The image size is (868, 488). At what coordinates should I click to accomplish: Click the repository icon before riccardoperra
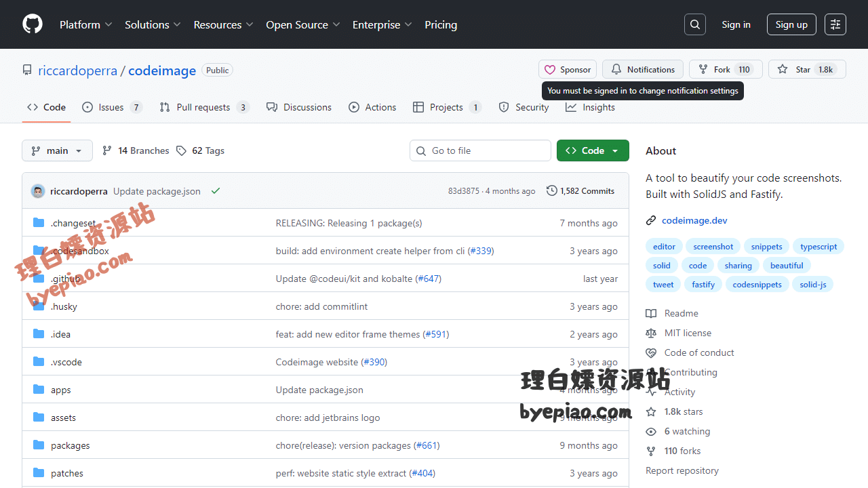pyautogui.click(x=27, y=70)
